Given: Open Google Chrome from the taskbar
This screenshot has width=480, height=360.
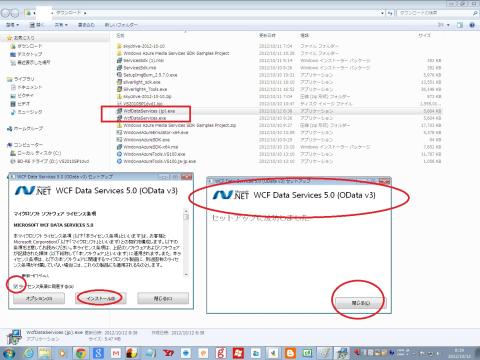Looking at the screenshot, I should [81, 353].
